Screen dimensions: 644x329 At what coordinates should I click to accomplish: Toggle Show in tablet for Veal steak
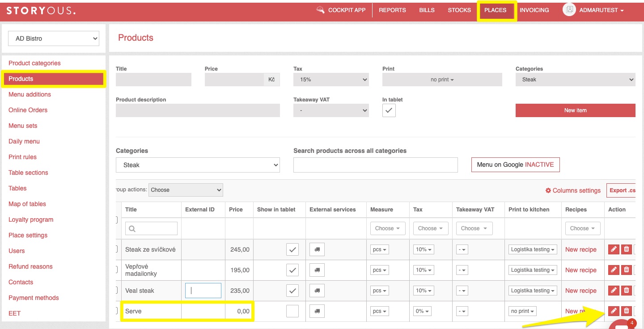tap(292, 291)
